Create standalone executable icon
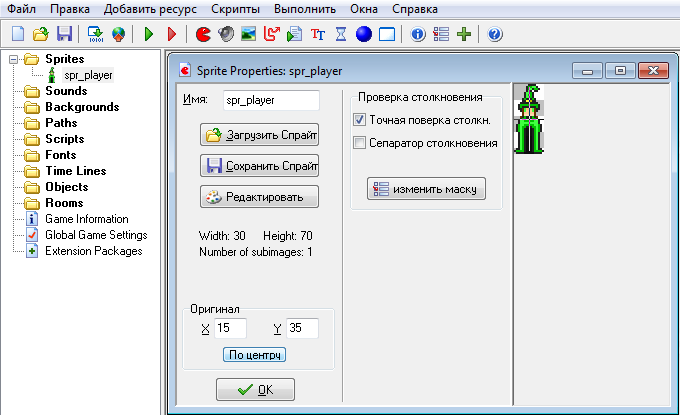Image resolution: width=680 pixels, height=415 pixels. pos(95,34)
